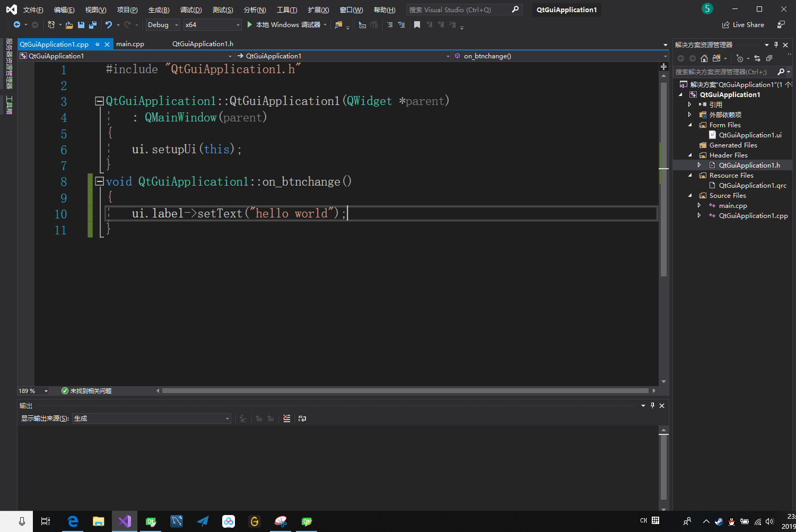Viewport: 796px width, 532px height.
Task: Click the Live Share button
Action: coord(743,25)
